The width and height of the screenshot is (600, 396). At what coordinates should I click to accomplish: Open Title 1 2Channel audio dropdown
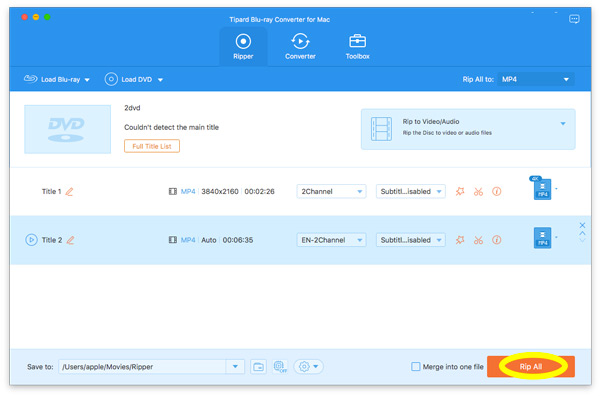[x=331, y=191]
